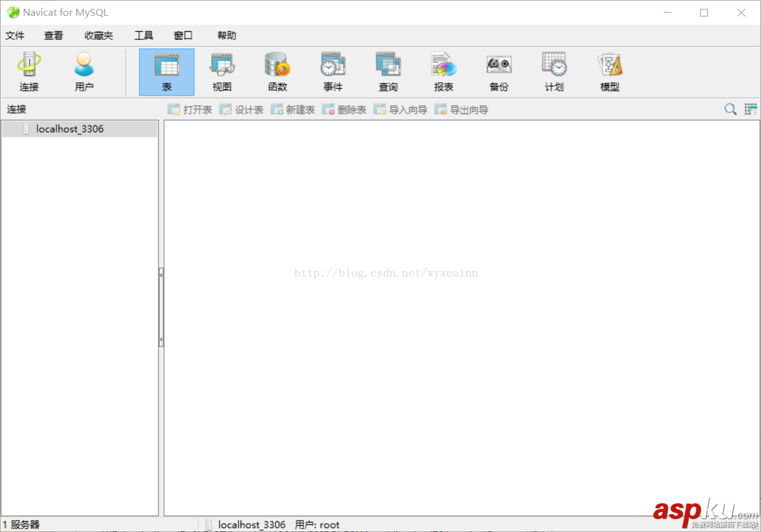Maximize the Navicat for MySQL window
761x532 pixels.
(x=704, y=12)
